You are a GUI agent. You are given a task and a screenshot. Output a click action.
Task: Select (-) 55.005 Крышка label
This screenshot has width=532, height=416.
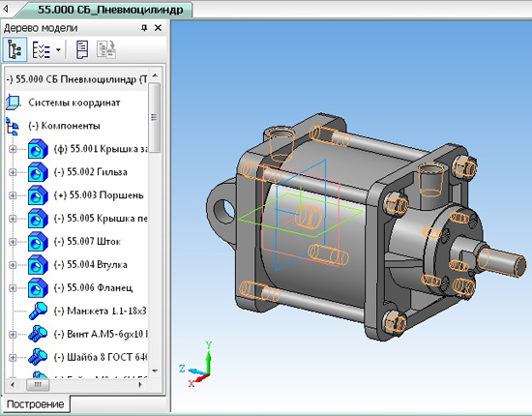click(x=101, y=219)
